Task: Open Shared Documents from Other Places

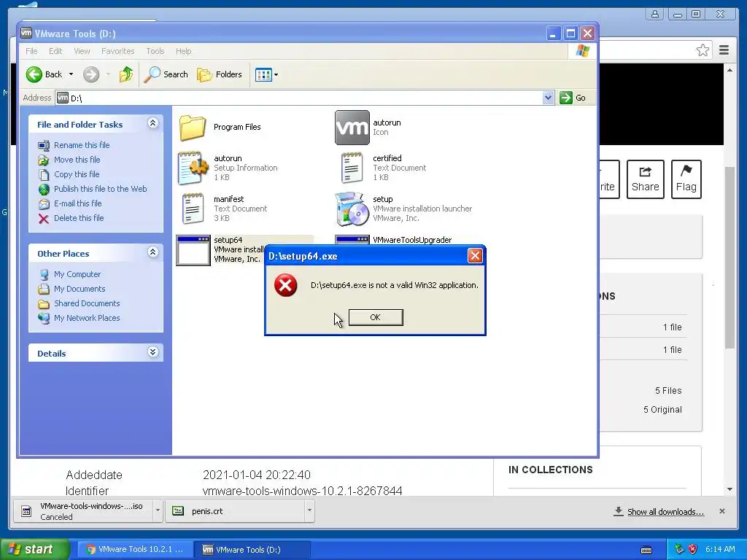Action: tap(87, 303)
